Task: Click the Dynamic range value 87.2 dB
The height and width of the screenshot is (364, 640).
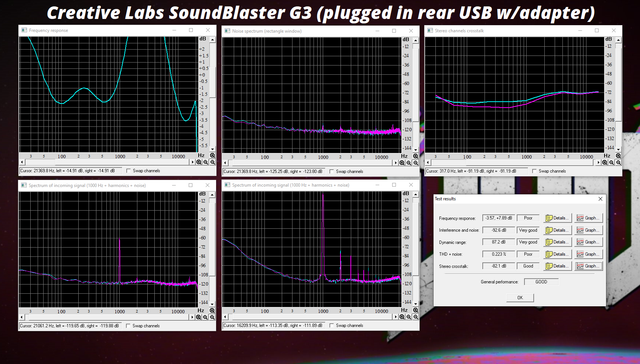Action: pyautogui.click(x=498, y=242)
